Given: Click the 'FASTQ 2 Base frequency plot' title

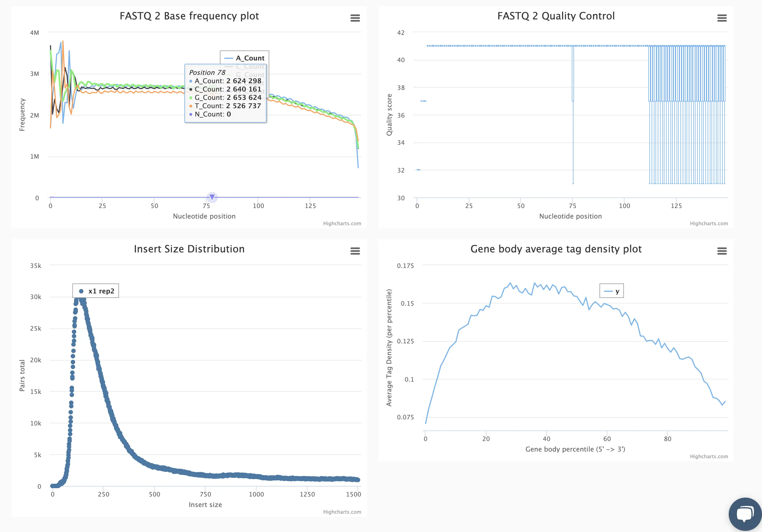Looking at the screenshot, I should coord(189,16).
